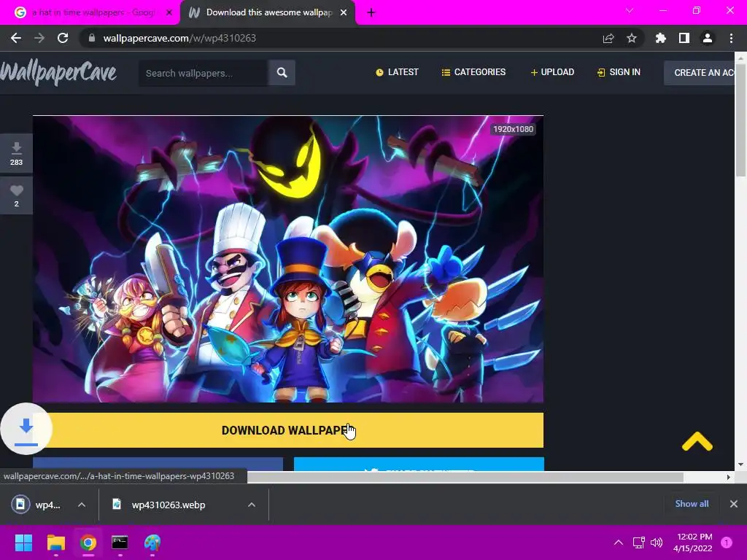Click the network tray icon
Viewport: 747px width, 560px height.
pyautogui.click(x=638, y=542)
